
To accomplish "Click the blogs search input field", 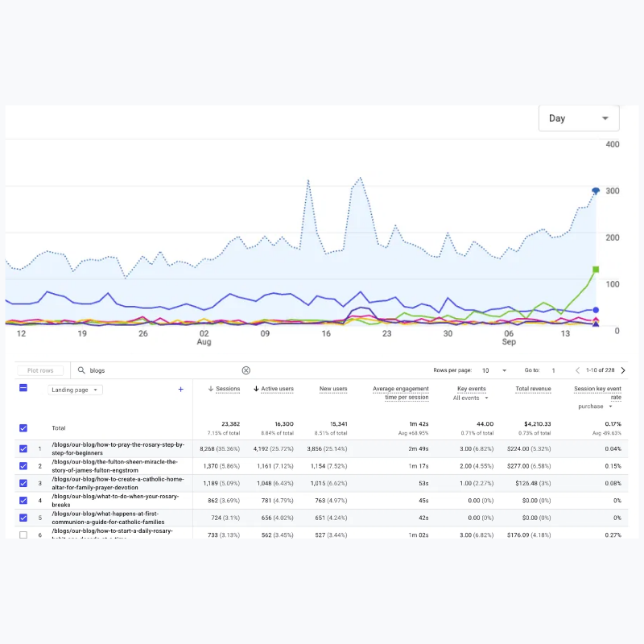I will click(x=163, y=370).
